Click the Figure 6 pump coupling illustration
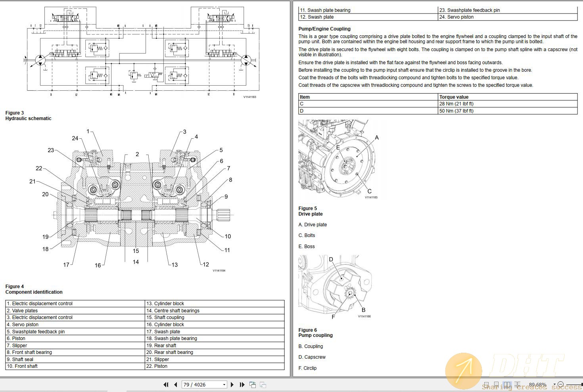583x392 pixels. (336, 287)
